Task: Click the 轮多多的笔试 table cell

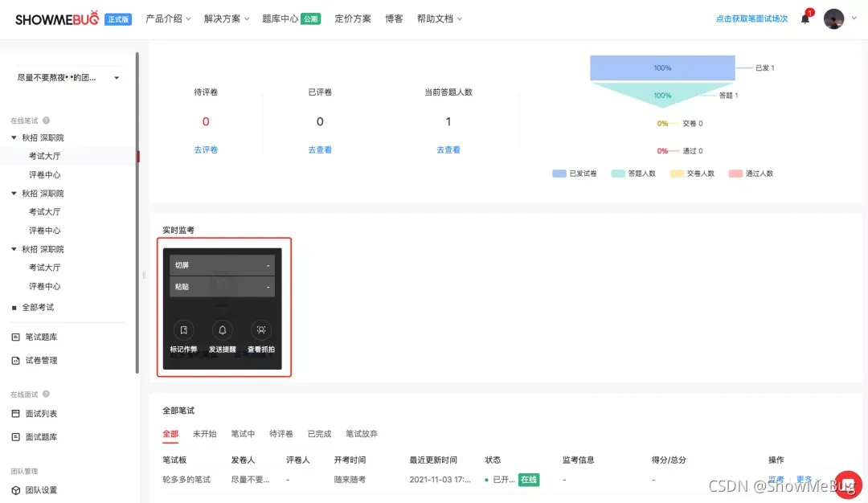Action: pos(186,480)
